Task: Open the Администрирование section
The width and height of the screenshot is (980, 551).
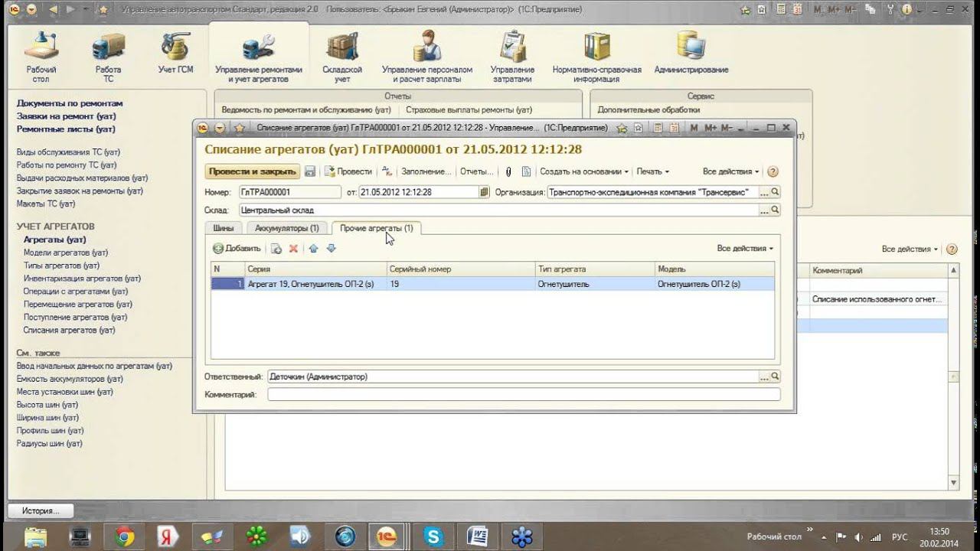Action: 691,54
